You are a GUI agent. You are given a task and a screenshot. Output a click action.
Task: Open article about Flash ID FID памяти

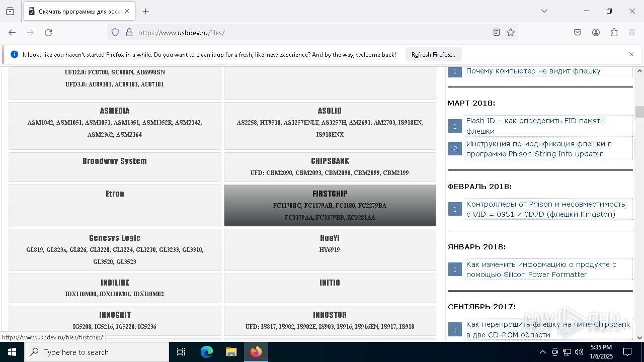point(535,126)
